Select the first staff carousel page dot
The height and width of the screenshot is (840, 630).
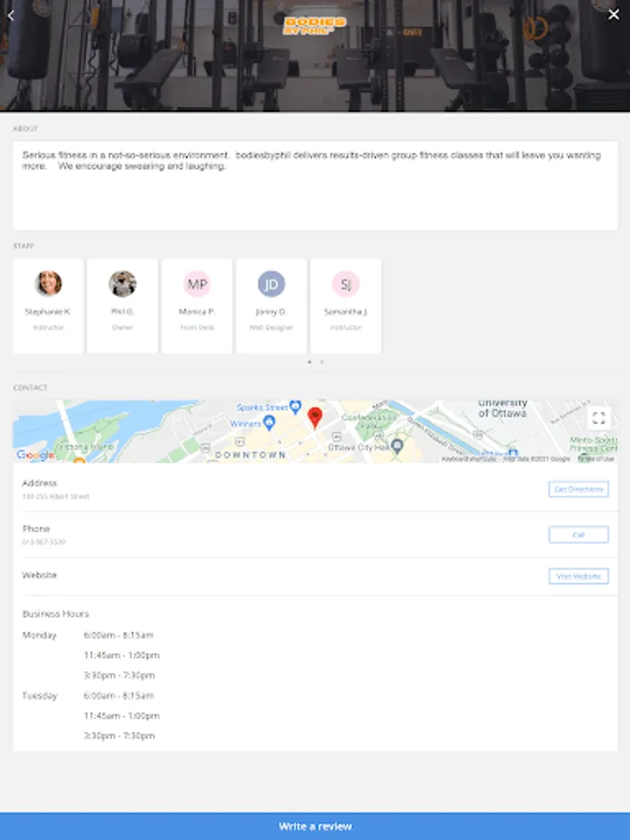coord(310,362)
